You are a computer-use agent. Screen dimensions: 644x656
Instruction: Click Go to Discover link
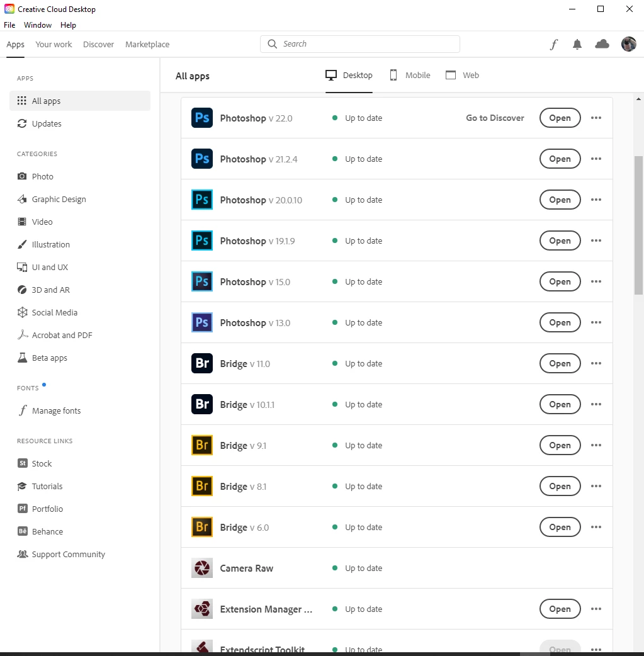click(x=495, y=118)
